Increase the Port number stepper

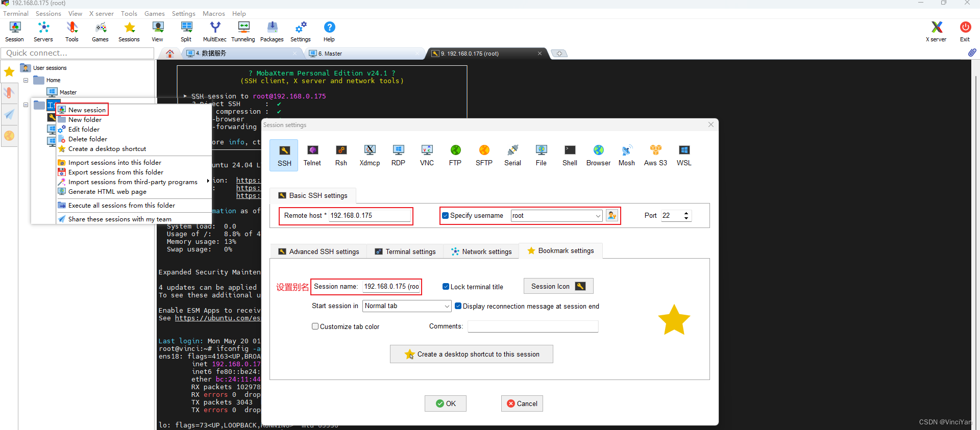point(687,213)
